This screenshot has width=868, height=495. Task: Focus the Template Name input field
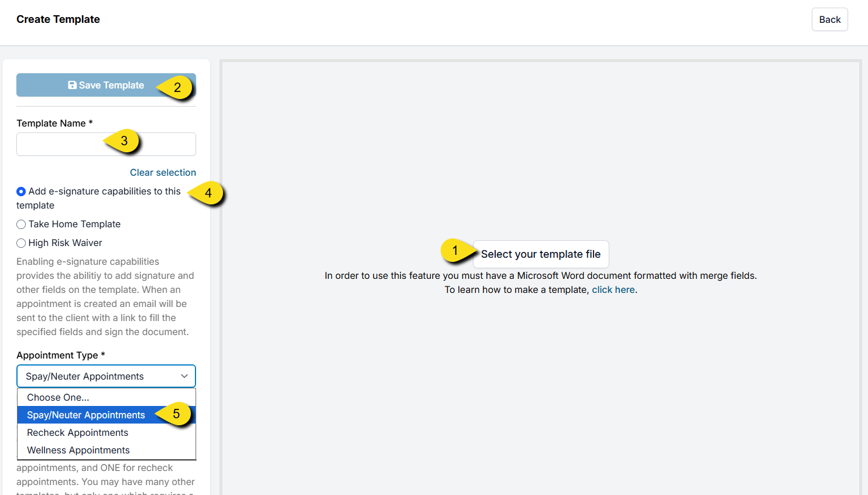pyautogui.click(x=59, y=144)
